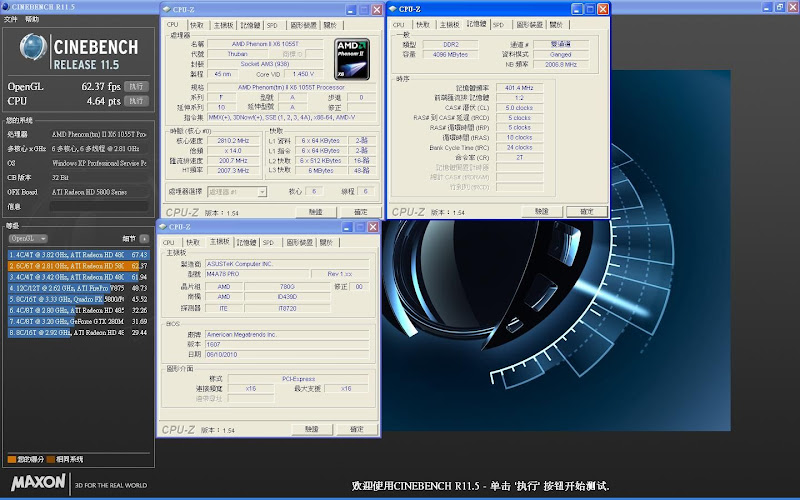Click 驗證 in CPU-Z memory window
This screenshot has height=500, width=800.
pyautogui.click(x=541, y=211)
